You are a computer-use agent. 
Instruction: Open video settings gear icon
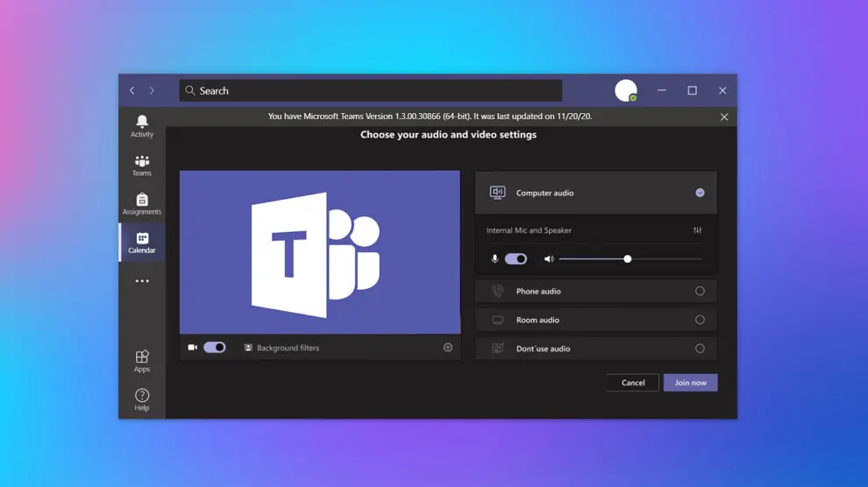tap(448, 348)
